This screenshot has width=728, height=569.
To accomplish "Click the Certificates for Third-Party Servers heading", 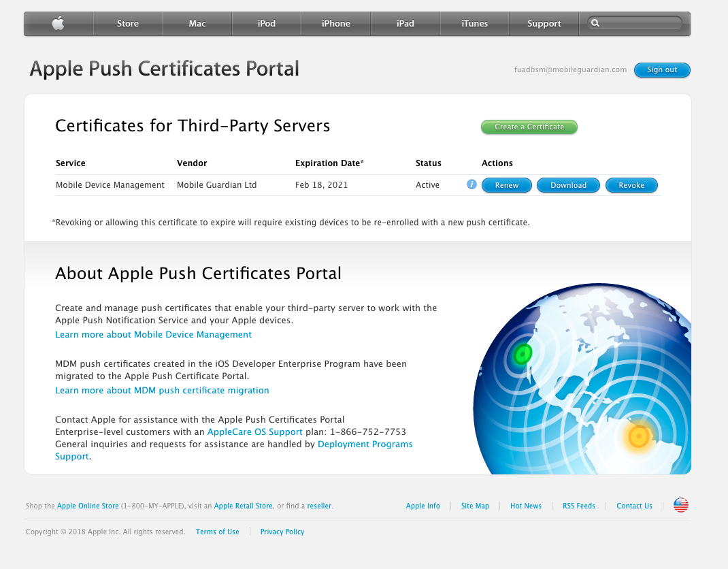I will [193, 126].
